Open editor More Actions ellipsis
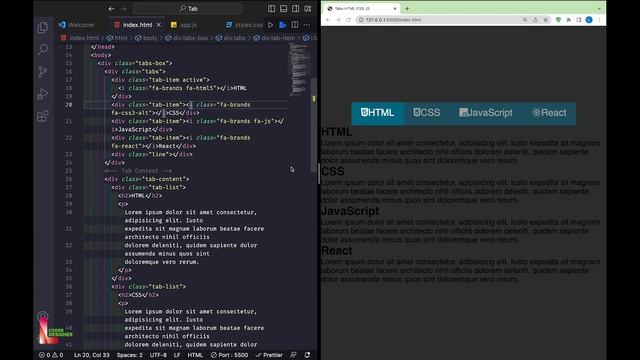640x360 pixels. [x=307, y=25]
